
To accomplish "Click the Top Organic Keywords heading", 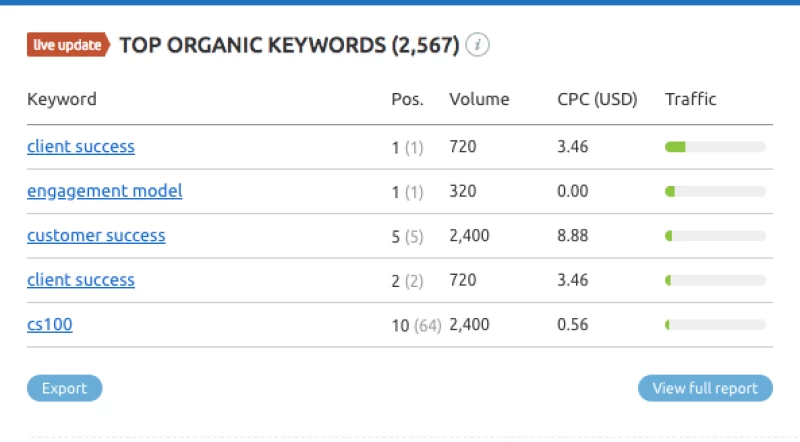I will click(289, 45).
